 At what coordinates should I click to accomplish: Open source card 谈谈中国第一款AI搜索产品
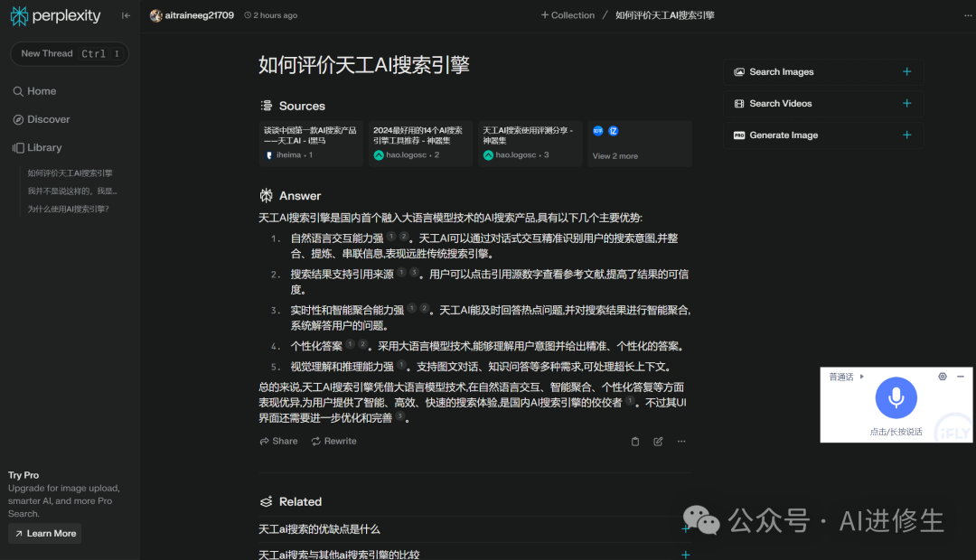tap(311, 143)
